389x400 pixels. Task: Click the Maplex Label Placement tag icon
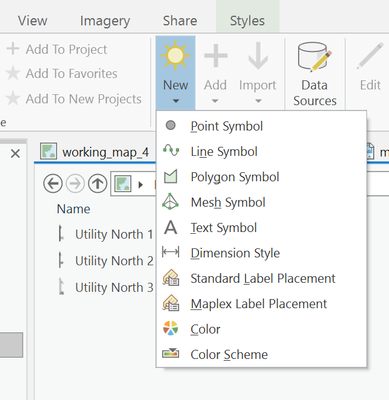[171, 303]
